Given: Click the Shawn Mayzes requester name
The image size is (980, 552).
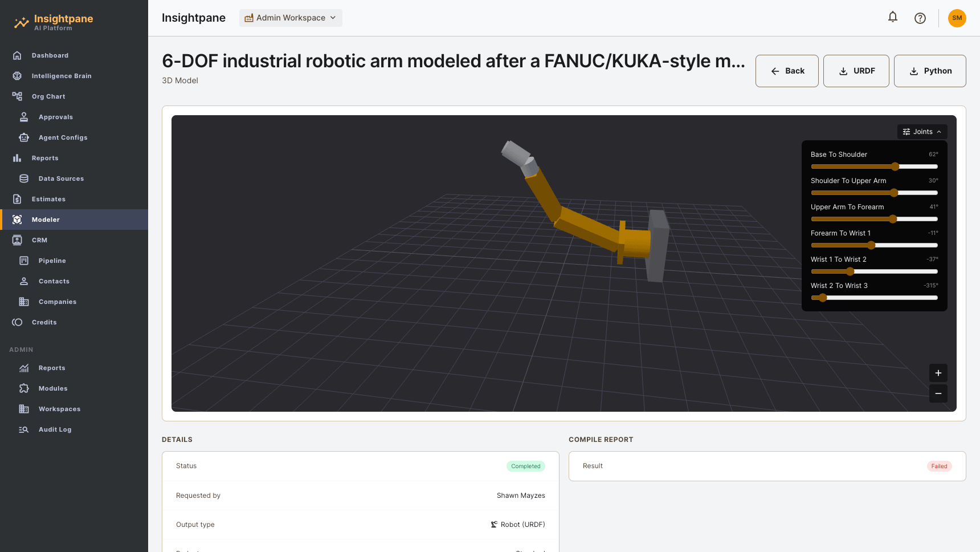Looking at the screenshot, I should pos(521,496).
